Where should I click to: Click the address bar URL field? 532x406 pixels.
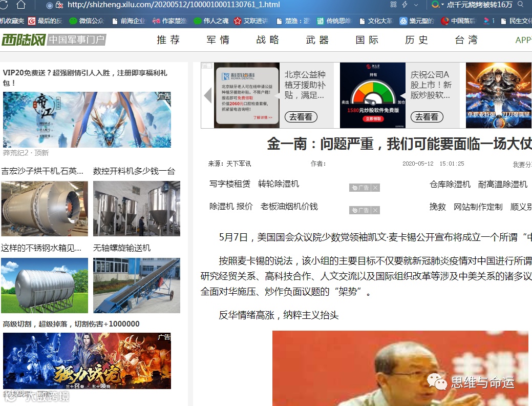174,5
